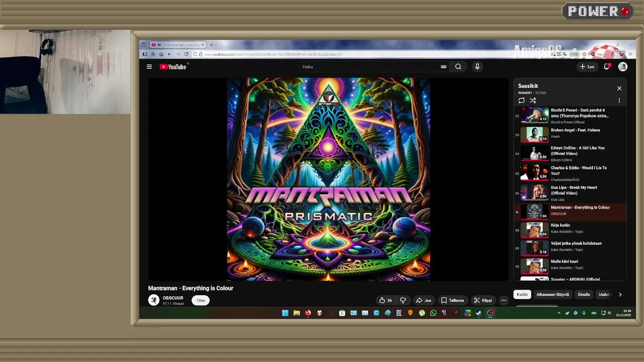Screen dimensions: 644x362
Task: Like the video with thumbs up
Action: pos(385,301)
